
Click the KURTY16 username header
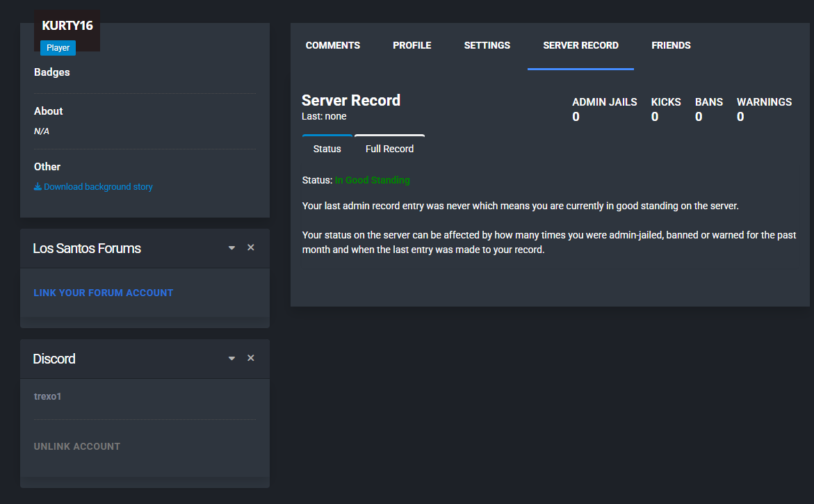click(x=67, y=26)
